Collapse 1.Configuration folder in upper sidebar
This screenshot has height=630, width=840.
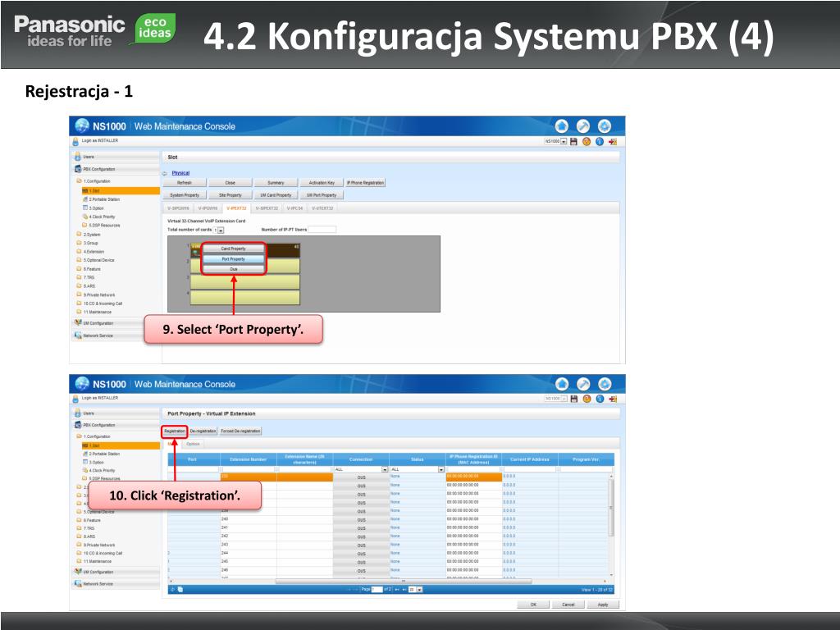pos(80,181)
